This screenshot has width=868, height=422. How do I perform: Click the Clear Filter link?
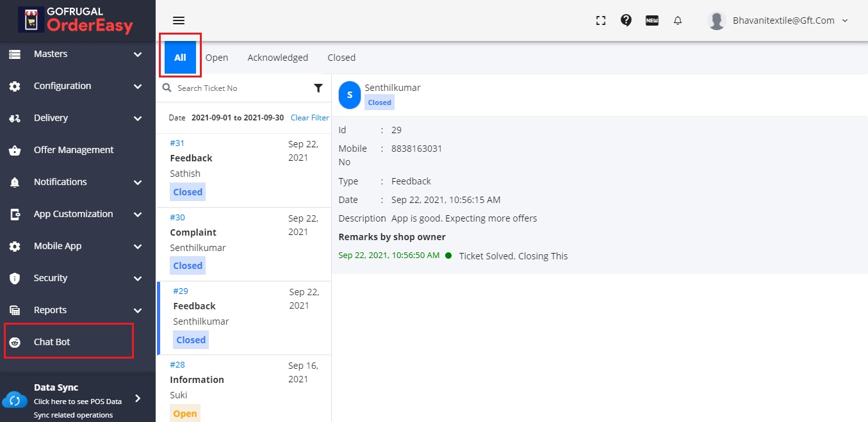click(x=309, y=118)
